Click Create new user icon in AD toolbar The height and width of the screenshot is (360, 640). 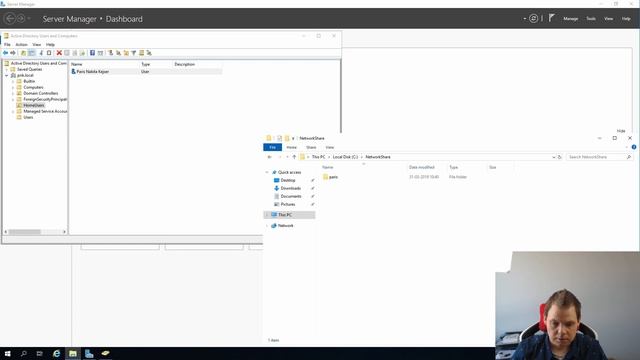coord(110,53)
